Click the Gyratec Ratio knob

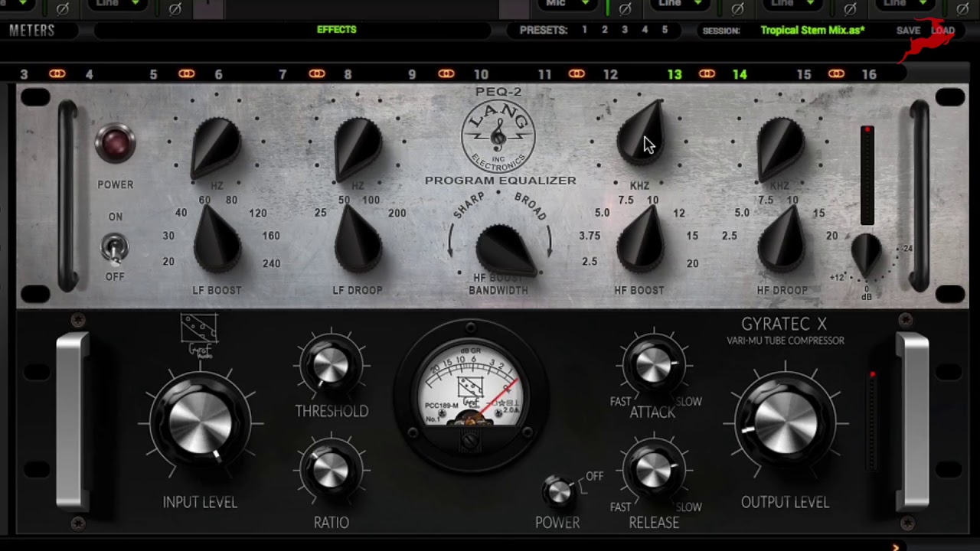pyautogui.click(x=331, y=470)
